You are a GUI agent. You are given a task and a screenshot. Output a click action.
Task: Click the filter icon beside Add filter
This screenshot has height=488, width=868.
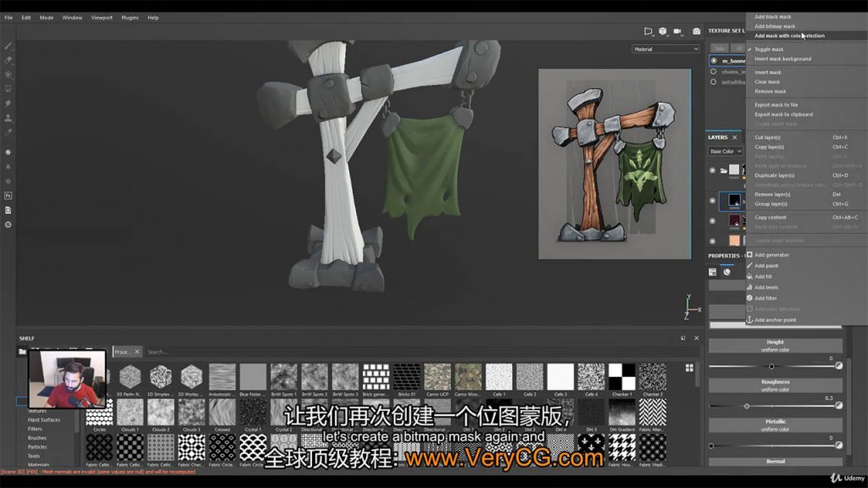pos(749,297)
